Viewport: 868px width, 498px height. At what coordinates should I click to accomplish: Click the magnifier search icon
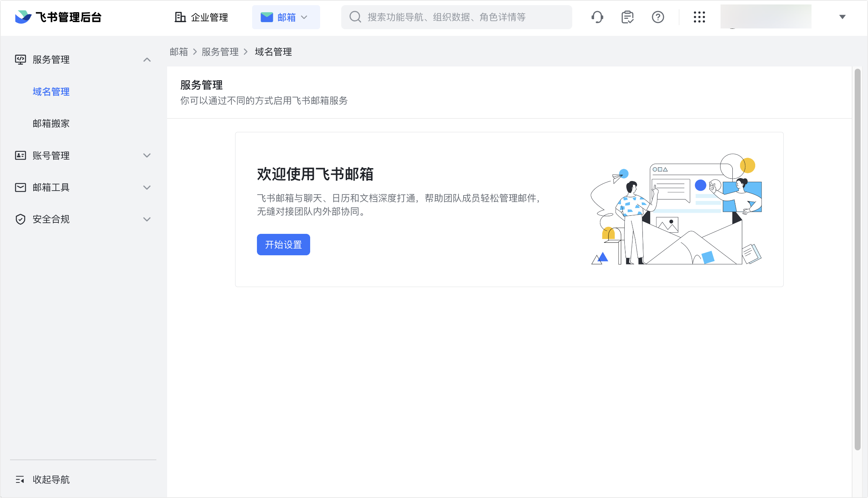tap(355, 17)
